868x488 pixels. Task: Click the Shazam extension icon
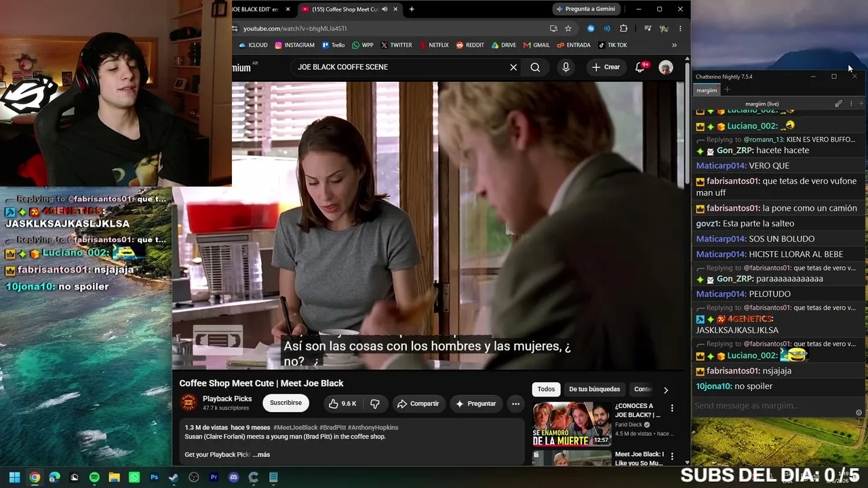tap(591, 28)
